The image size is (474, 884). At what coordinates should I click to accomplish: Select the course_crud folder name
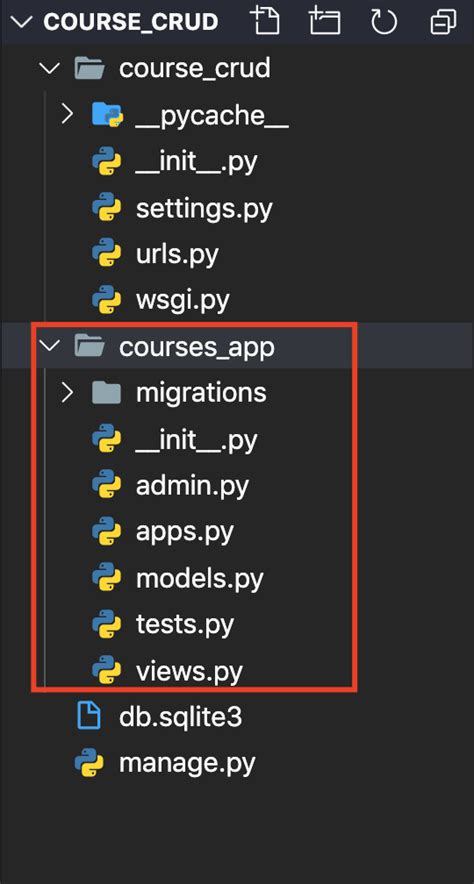point(195,69)
